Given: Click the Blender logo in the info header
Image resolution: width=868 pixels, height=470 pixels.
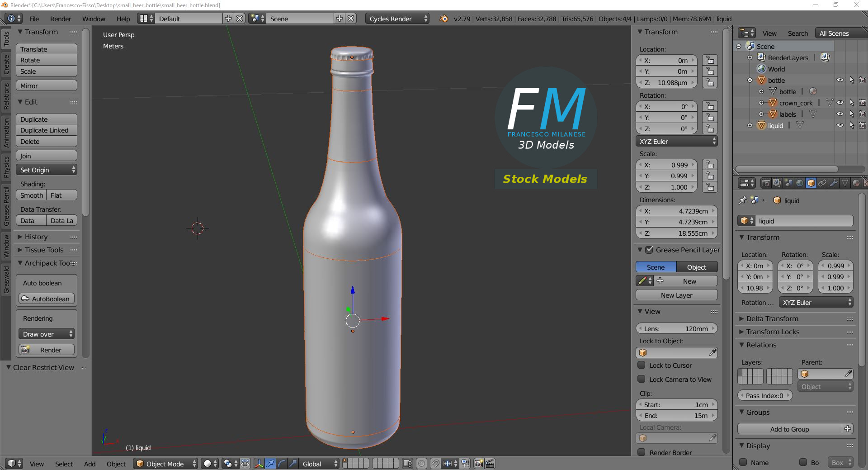Looking at the screenshot, I should tap(443, 19).
